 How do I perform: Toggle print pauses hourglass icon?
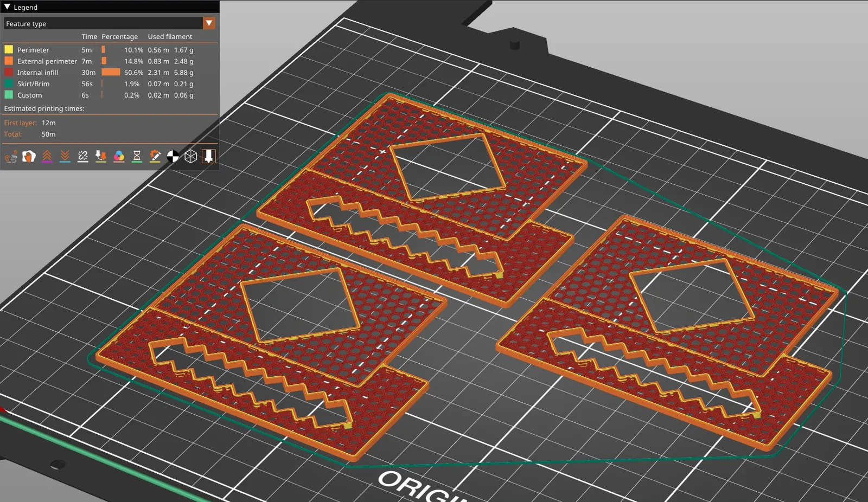pyautogui.click(x=137, y=157)
